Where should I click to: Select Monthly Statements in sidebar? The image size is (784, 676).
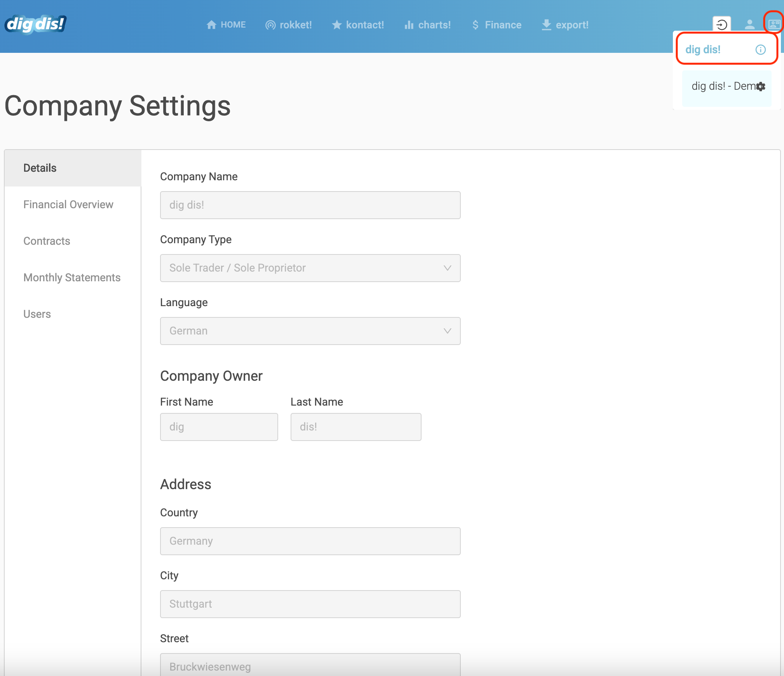pos(72,277)
